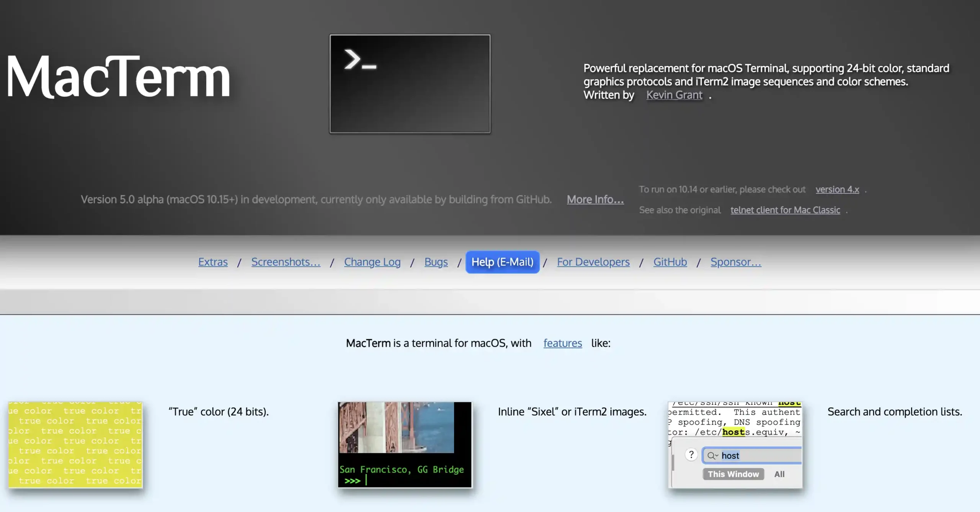Click the telnet client for Mac Classic link
The width and height of the screenshot is (980, 512).
tap(785, 209)
